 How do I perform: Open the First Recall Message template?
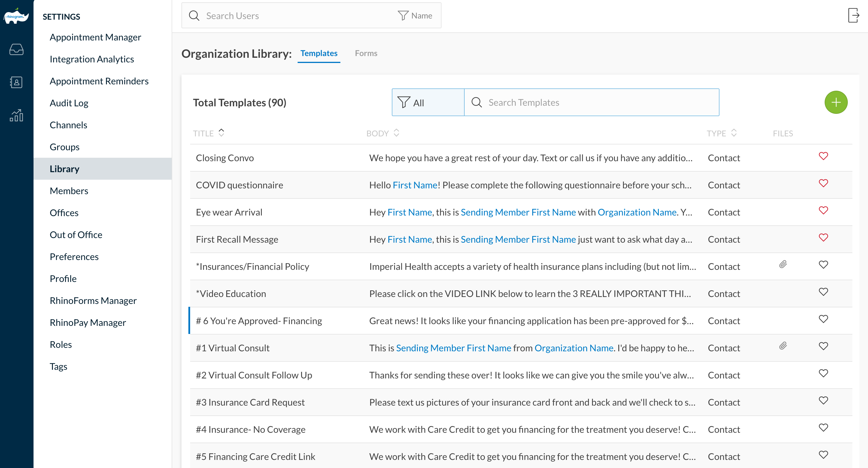click(x=237, y=239)
